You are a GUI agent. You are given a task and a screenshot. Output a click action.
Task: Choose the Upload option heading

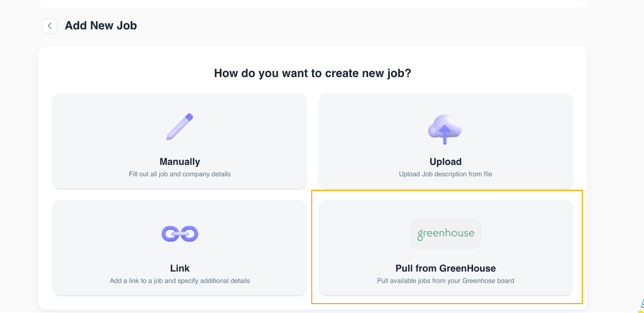coord(446,162)
